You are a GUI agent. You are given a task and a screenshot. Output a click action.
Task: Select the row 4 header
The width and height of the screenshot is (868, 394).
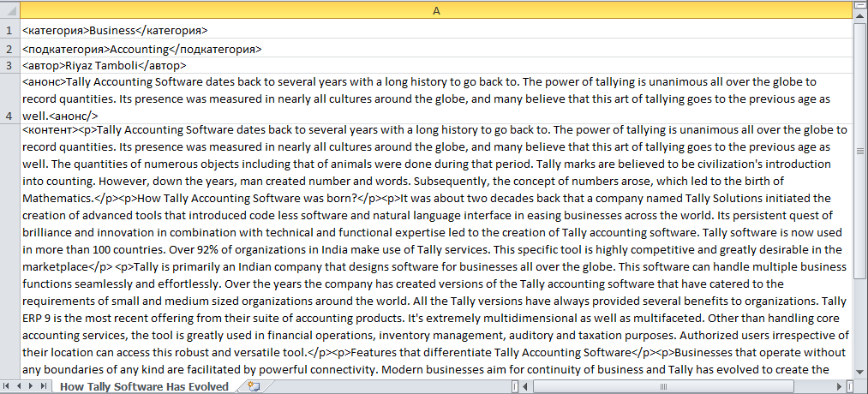pyautogui.click(x=9, y=98)
